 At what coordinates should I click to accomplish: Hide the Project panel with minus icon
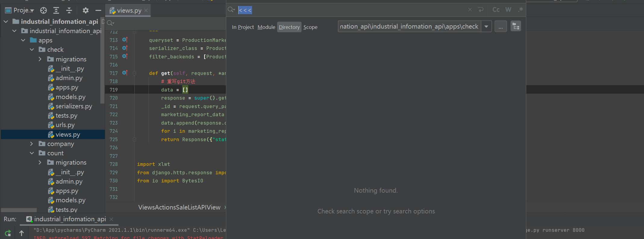coord(98,11)
